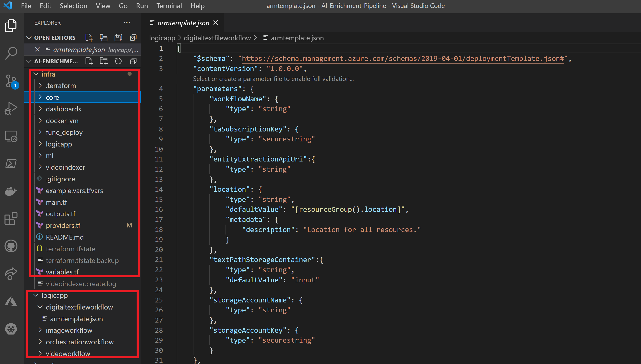The height and width of the screenshot is (364, 641).
Task: Refresh the explorer tree
Action: click(x=118, y=61)
